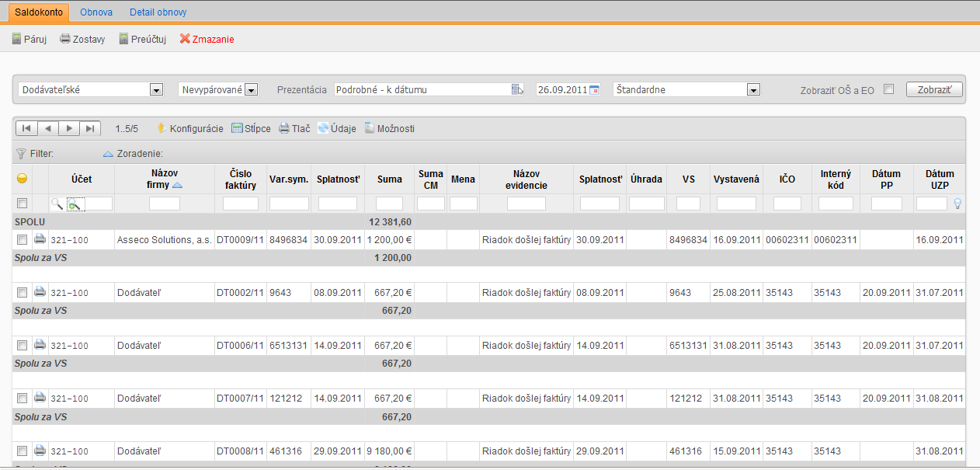The width and height of the screenshot is (980, 470).
Task: Check the DT0006/11 row checkbox
Action: (x=23, y=346)
